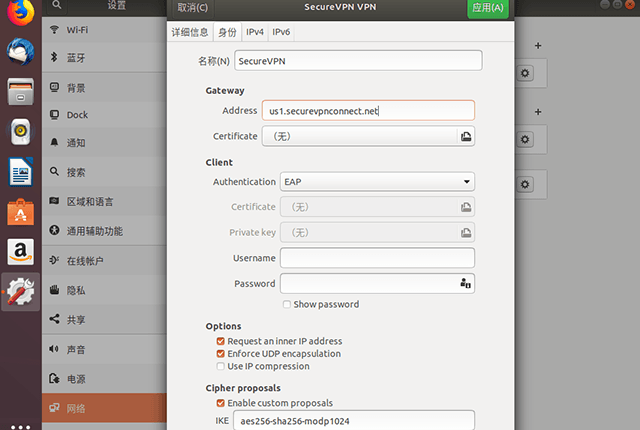Uncheck Enable custom proposals
The height and width of the screenshot is (430, 640).
[x=220, y=403]
